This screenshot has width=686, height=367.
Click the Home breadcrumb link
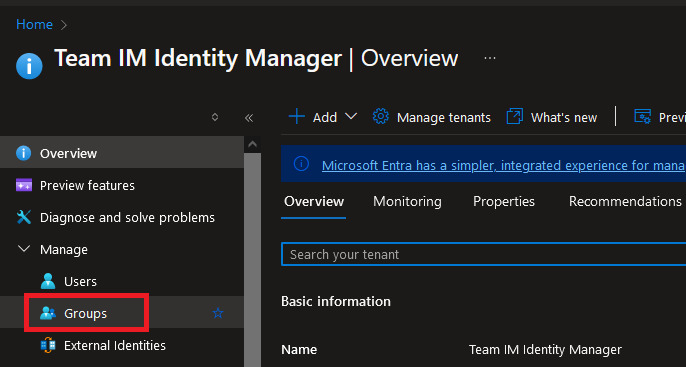[34, 24]
